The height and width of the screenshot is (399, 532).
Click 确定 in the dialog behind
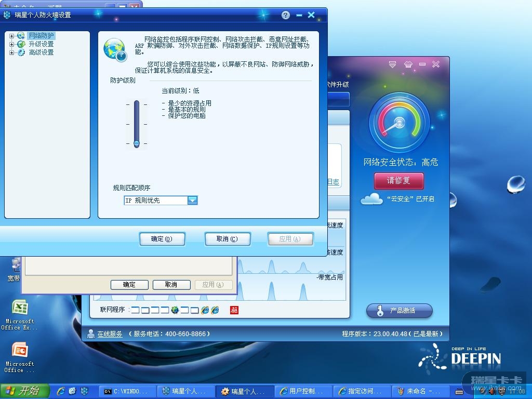tap(129, 285)
